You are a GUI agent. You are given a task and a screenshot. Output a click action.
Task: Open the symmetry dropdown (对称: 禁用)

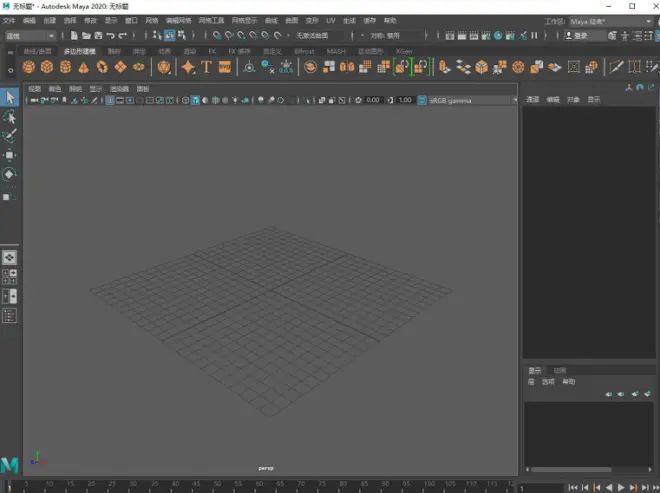(x=384, y=35)
